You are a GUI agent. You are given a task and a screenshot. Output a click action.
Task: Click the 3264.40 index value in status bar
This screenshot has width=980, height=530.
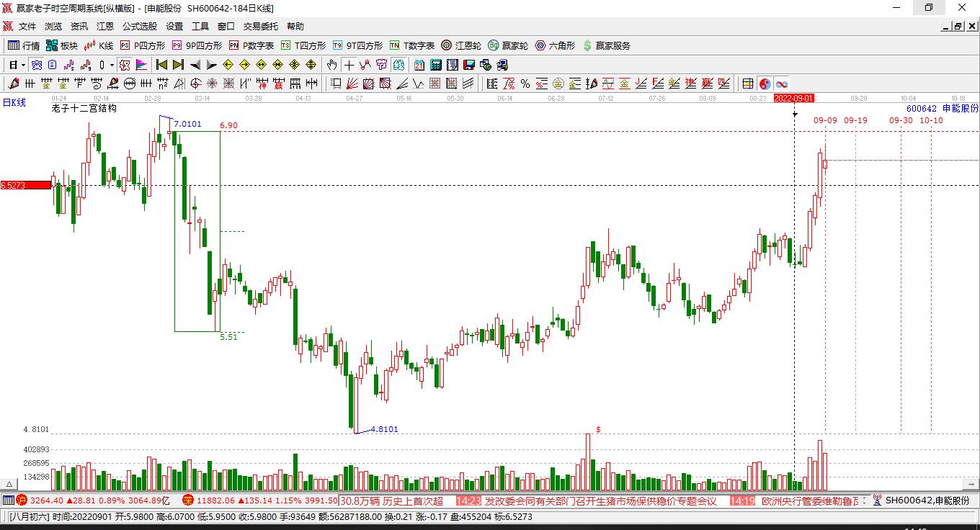click(x=47, y=500)
